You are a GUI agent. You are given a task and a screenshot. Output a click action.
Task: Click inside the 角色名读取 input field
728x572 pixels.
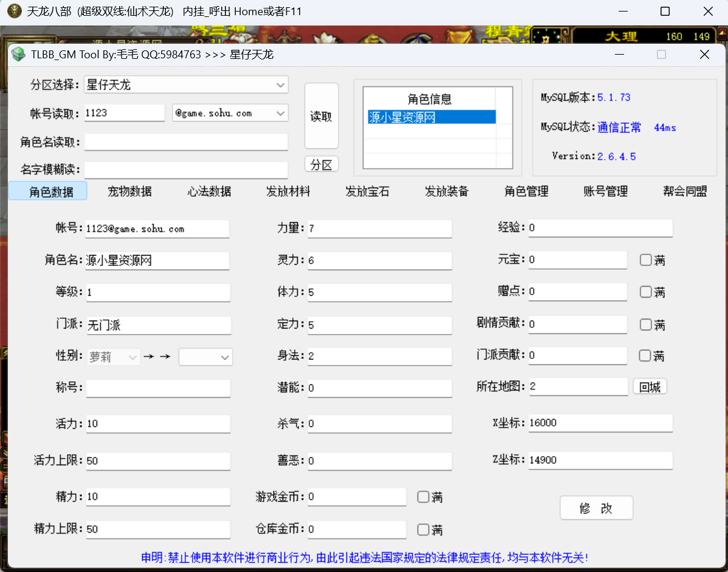186,142
